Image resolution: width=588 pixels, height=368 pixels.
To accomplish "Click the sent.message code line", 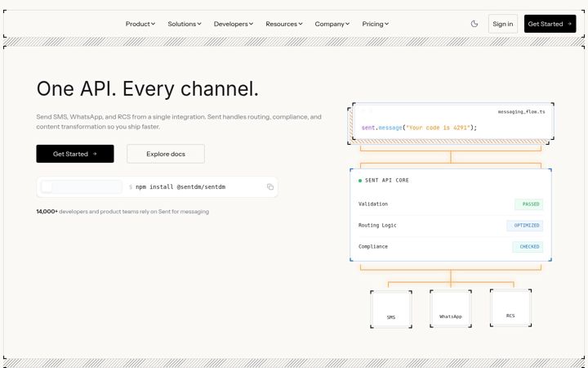I will tap(419, 128).
